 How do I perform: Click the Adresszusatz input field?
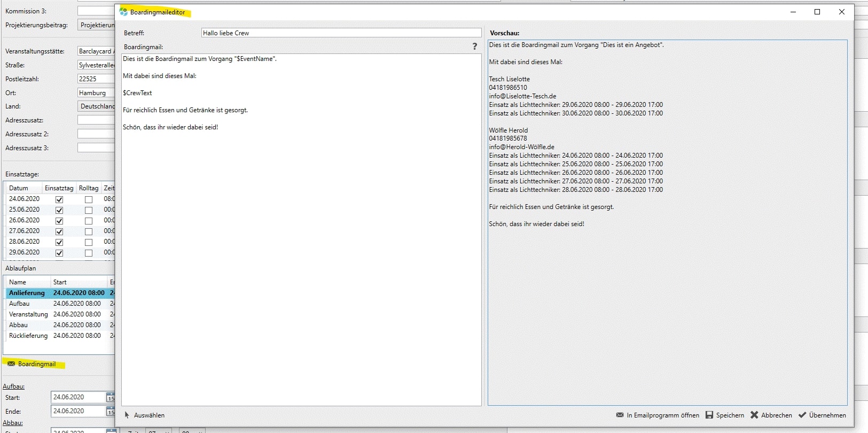click(96, 120)
